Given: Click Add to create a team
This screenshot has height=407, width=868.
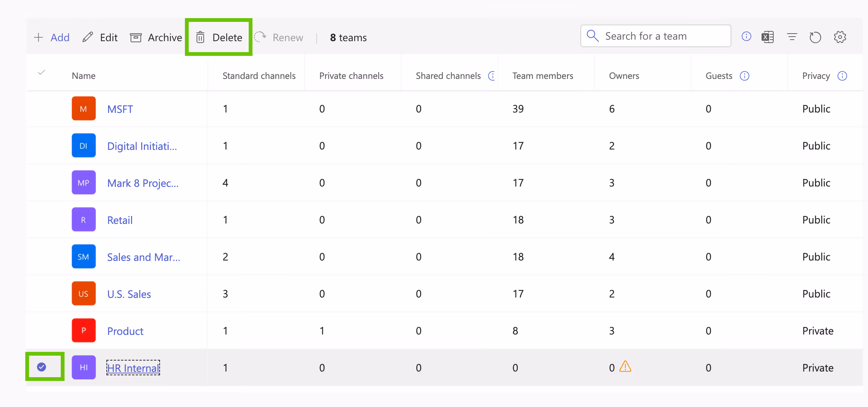Looking at the screenshot, I should (52, 37).
